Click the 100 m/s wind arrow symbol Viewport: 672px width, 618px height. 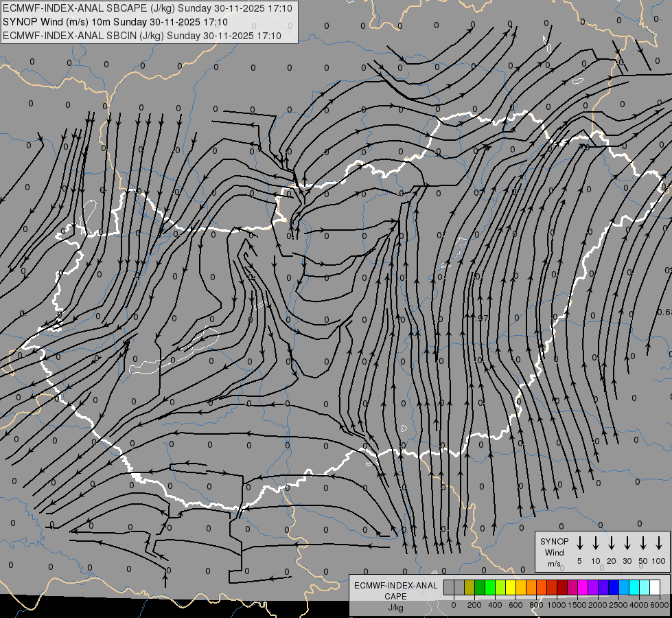coord(659,542)
